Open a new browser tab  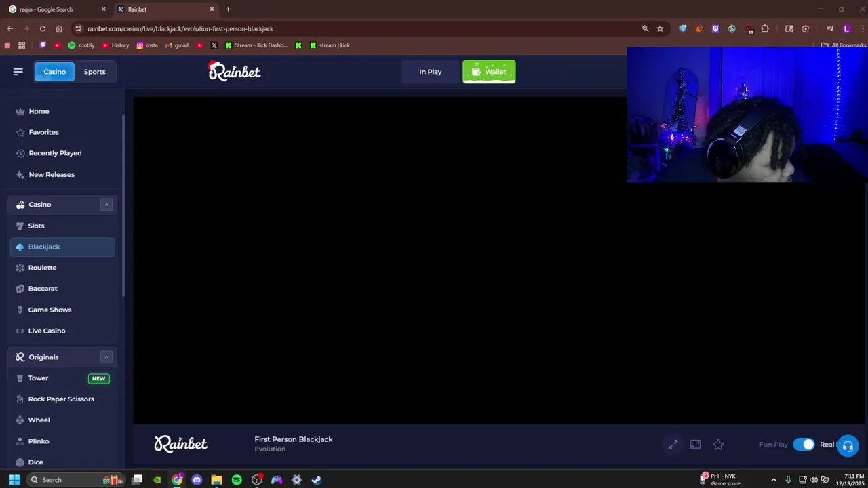[228, 9]
